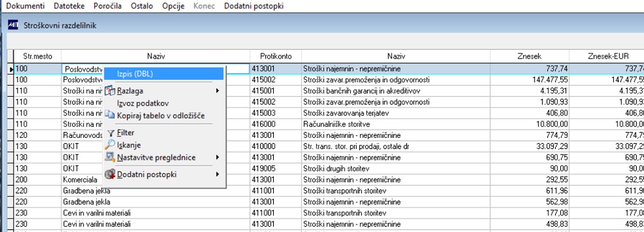
Task: Click protikonto 410000 cell
Action: tap(276, 146)
